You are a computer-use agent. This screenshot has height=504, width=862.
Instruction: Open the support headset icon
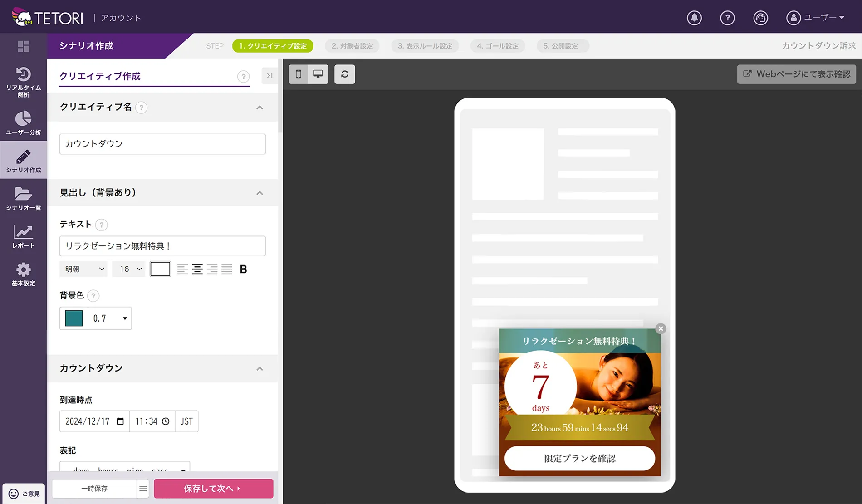pyautogui.click(x=760, y=18)
